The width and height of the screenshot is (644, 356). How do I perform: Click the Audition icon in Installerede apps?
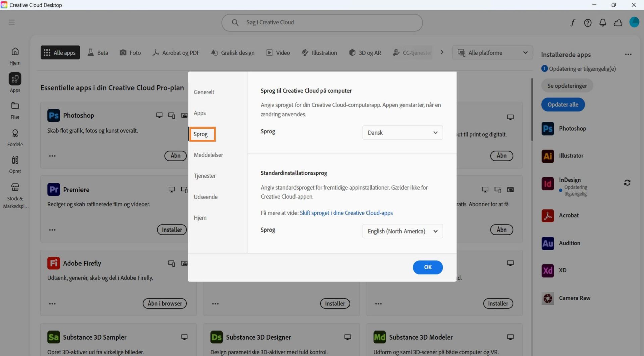[548, 243]
